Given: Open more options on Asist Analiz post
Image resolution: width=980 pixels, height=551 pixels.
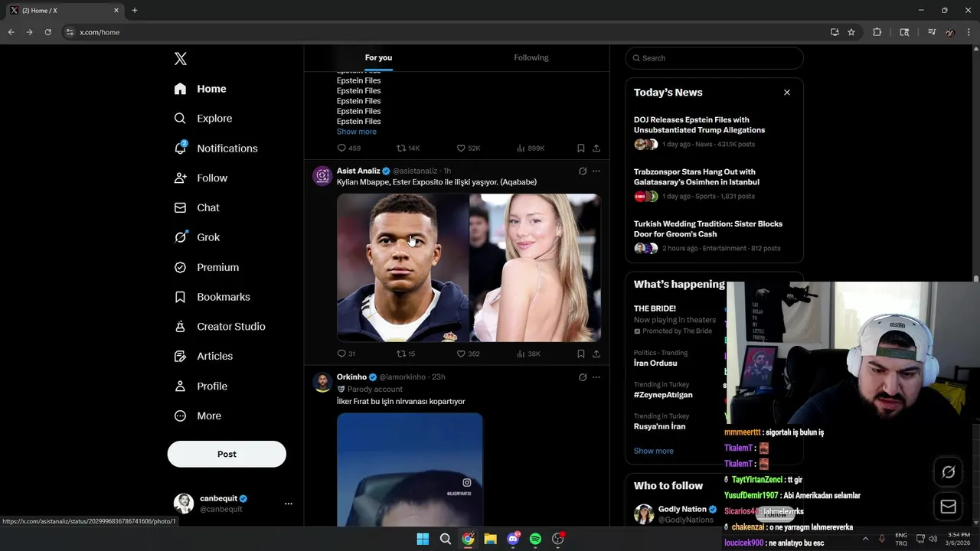Looking at the screenshot, I should point(596,171).
